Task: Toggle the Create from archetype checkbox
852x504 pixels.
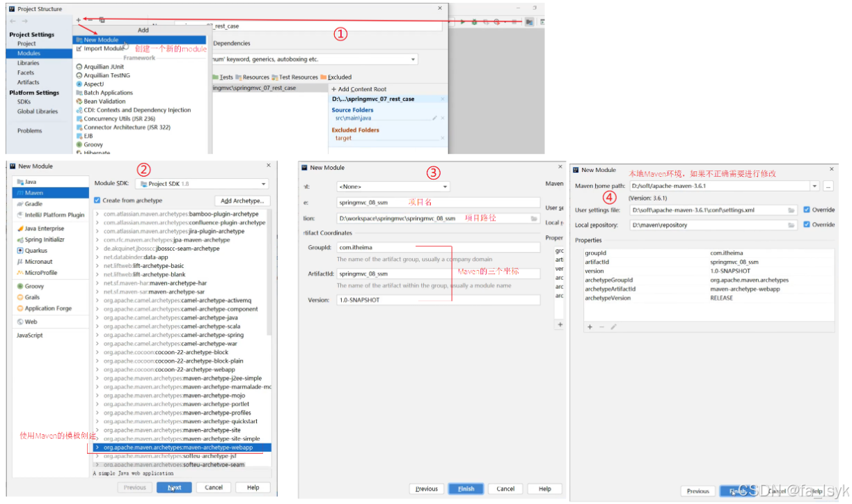Action: coord(97,200)
